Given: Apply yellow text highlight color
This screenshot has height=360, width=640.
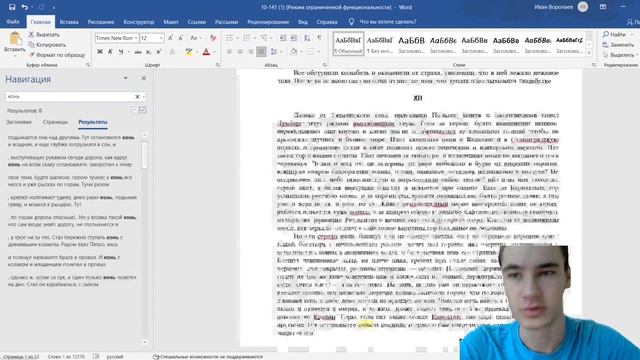Looking at the screenshot, I should tap(188, 52).
